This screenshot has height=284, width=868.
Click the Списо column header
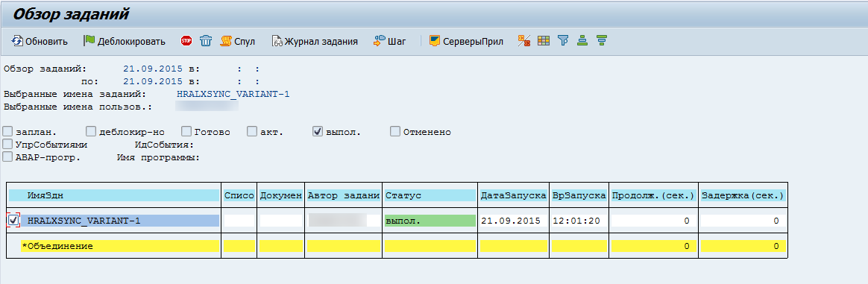click(239, 195)
